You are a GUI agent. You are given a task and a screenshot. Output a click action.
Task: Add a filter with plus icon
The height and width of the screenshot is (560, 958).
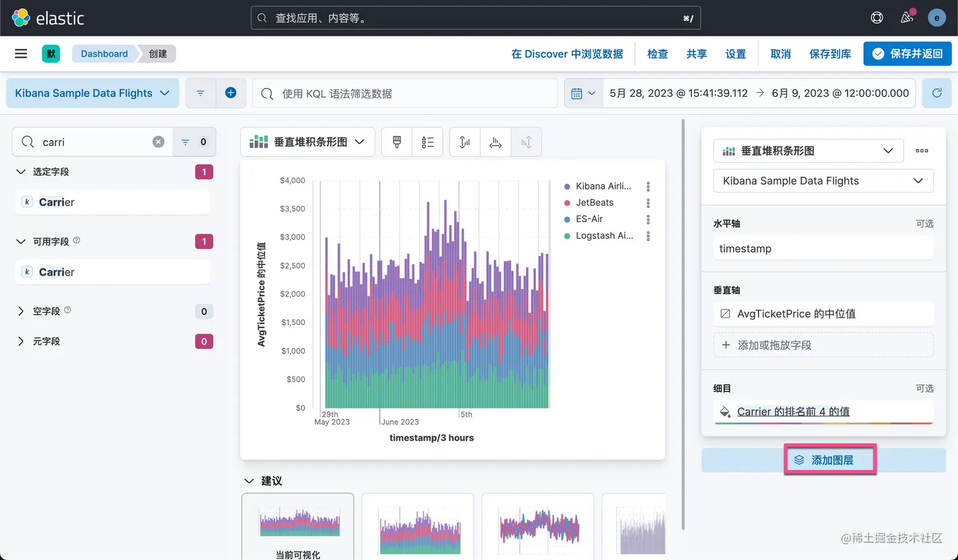pyautogui.click(x=231, y=93)
